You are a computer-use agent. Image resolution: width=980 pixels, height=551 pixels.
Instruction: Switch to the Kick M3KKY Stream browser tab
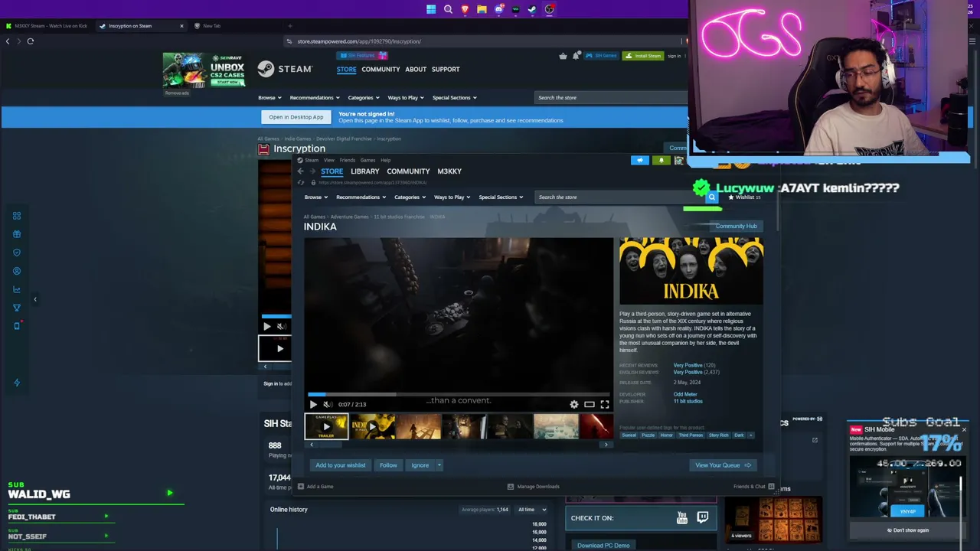(x=47, y=26)
